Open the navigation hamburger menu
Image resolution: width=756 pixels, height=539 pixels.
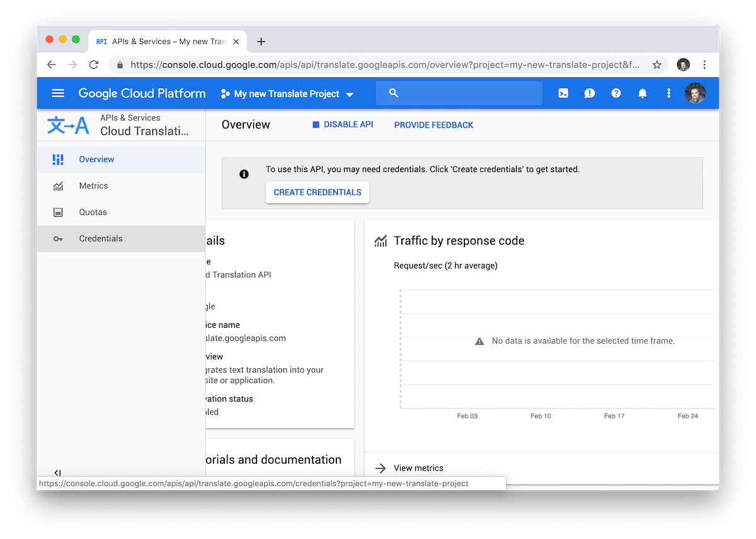[x=57, y=93]
